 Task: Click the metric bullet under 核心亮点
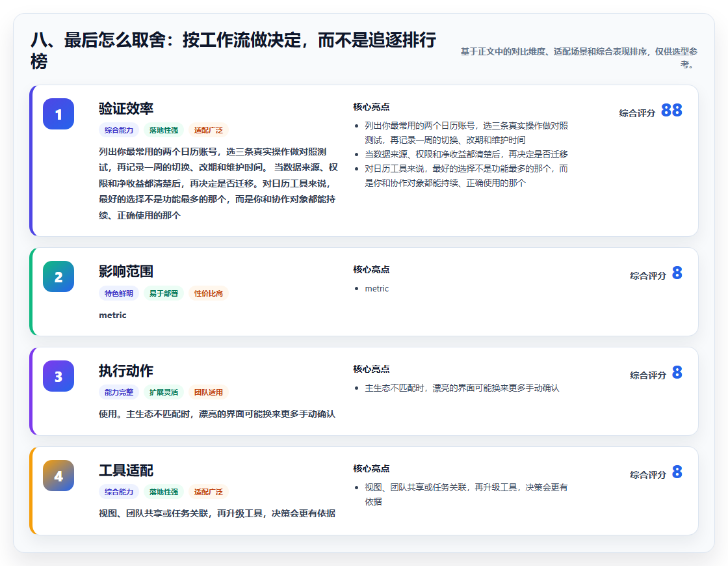[x=376, y=289]
